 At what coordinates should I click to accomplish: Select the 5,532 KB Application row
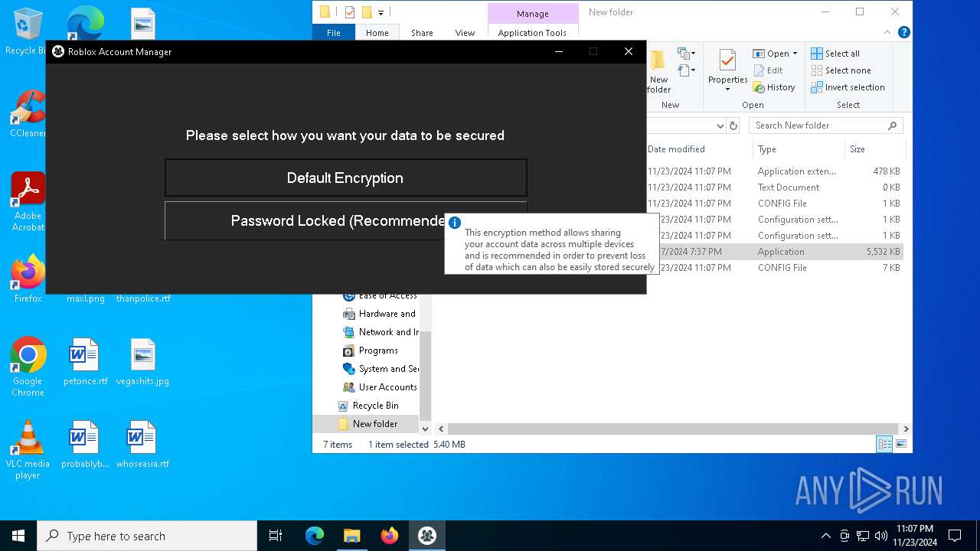(775, 252)
